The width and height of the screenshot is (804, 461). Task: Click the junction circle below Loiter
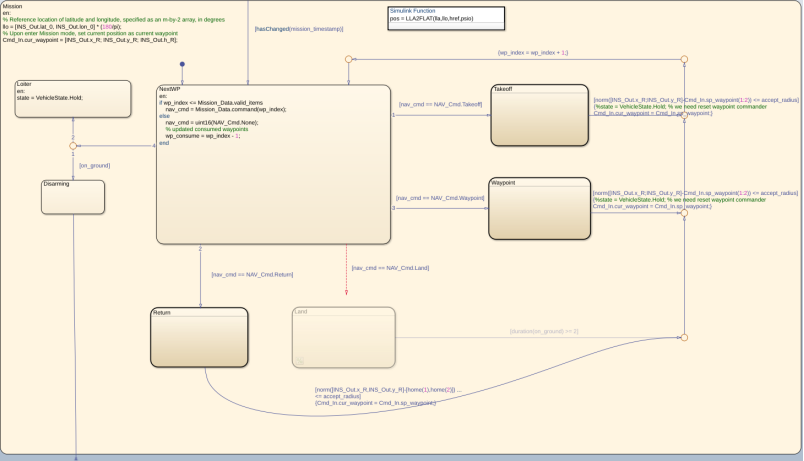73,146
